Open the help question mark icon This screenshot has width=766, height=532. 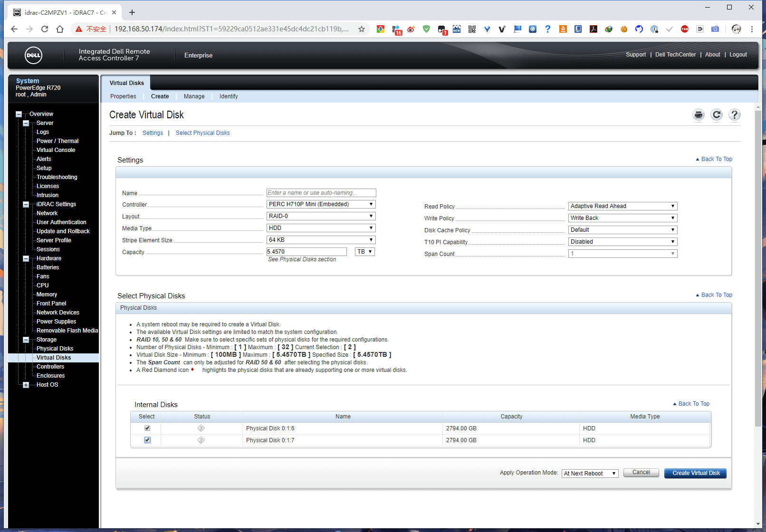pyautogui.click(x=734, y=114)
